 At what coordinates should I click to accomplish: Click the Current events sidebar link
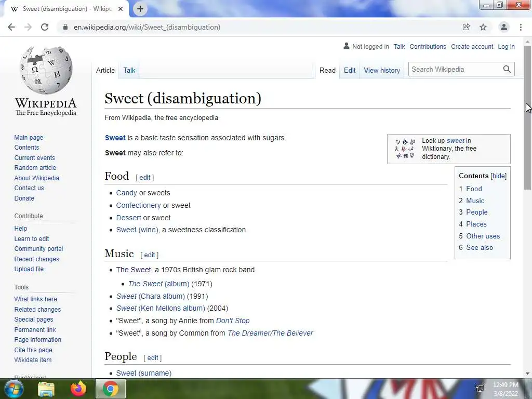click(x=35, y=158)
